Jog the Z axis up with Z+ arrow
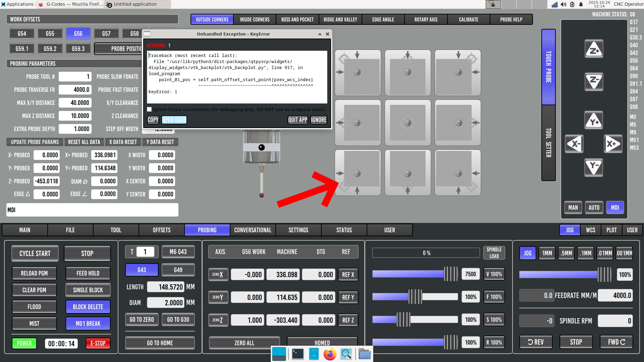The width and height of the screenshot is (644, 362). click(x=594, y=49)
